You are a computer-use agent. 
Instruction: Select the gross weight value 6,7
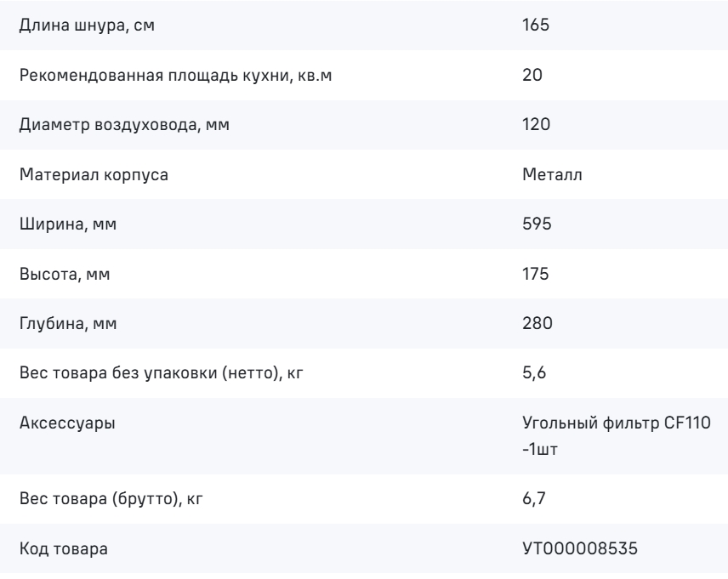point(534,499)
